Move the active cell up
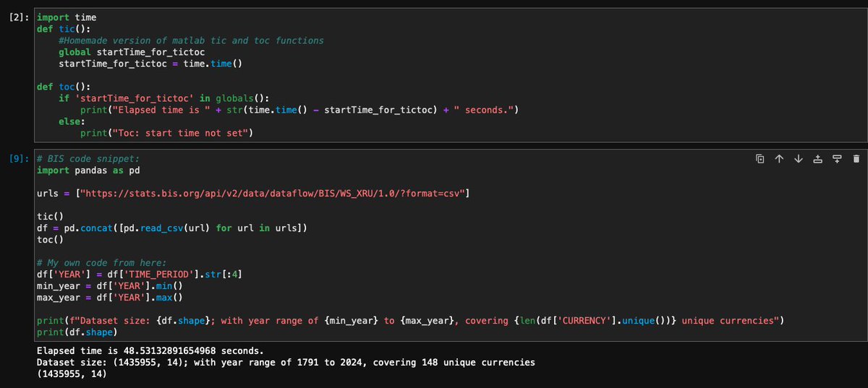This screenshot has width=868, height=388. tap(779, 158)
